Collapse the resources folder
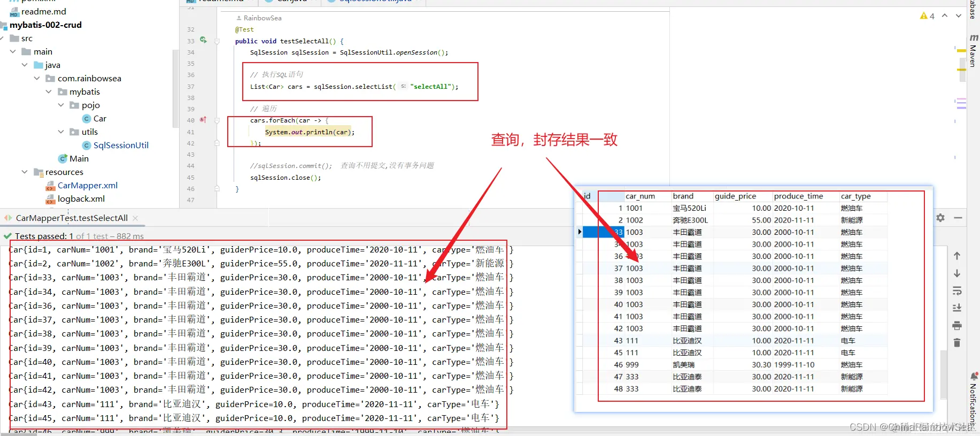The height and width of the screenshot is (436, 980). coord(25,172)
